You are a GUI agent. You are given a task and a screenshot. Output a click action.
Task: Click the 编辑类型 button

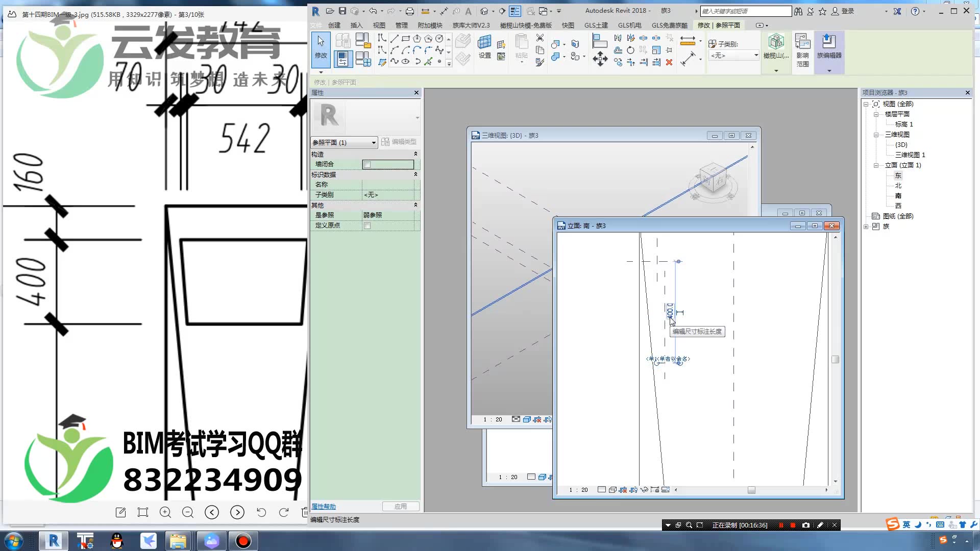pyautogui.click(x=399, y=142)
